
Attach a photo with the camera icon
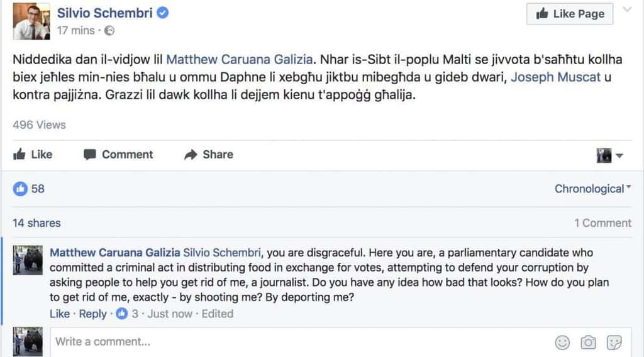coord(588,343)
